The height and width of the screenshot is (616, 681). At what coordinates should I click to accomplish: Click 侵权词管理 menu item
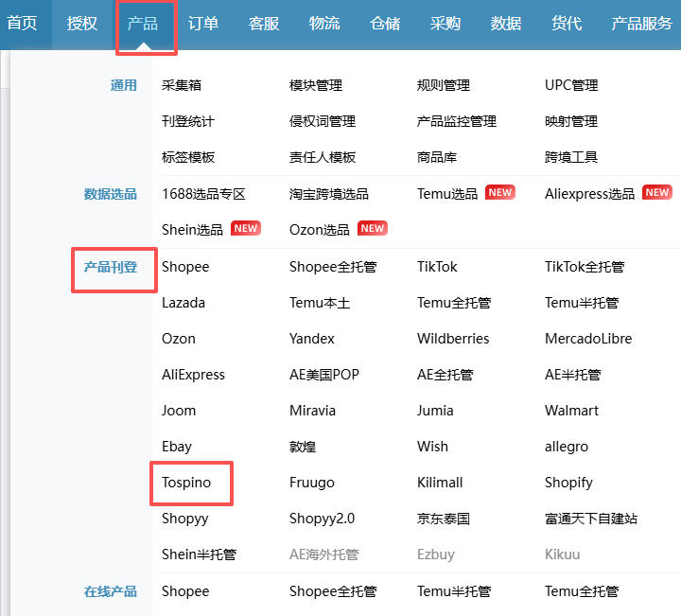[x=322, y=121]
